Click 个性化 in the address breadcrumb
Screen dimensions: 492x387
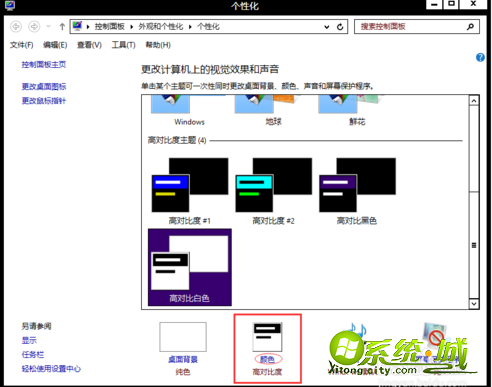208,27
